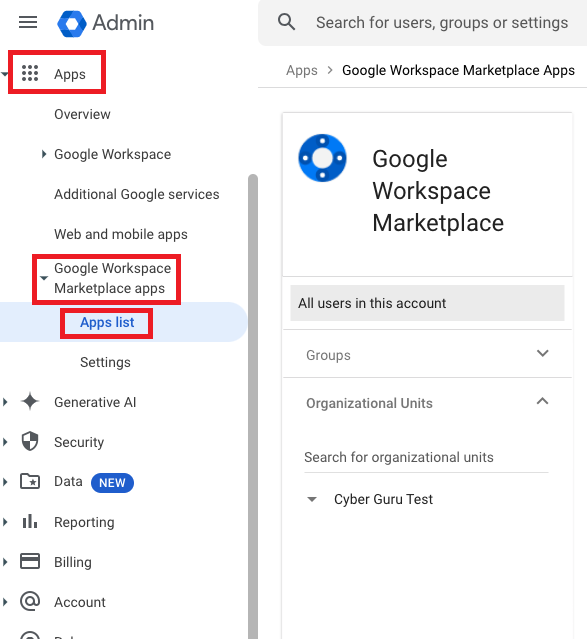The width and height of the screenshot is (587, 639).
Task: Click the Admin title text
Action: click(123, 23)
